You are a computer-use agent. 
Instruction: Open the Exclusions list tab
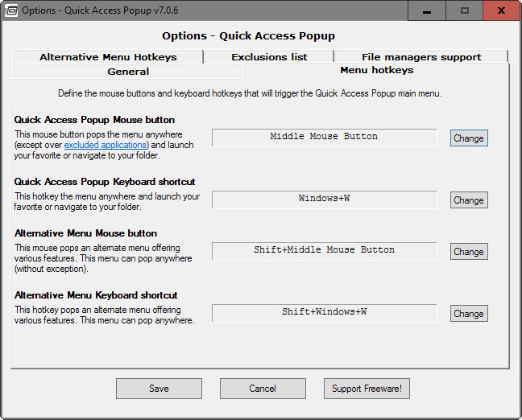(x=269, y=57)
